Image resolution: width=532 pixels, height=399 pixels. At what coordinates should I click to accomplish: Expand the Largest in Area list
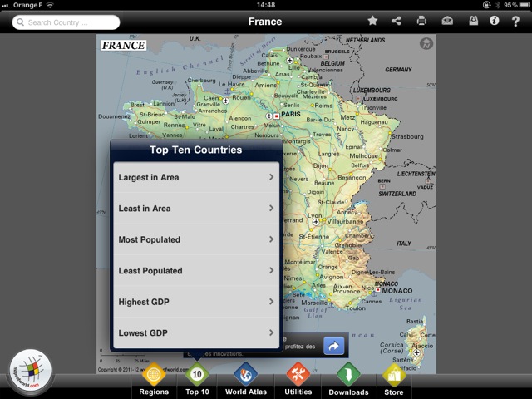pyautogui.click(x=196, y=177)
